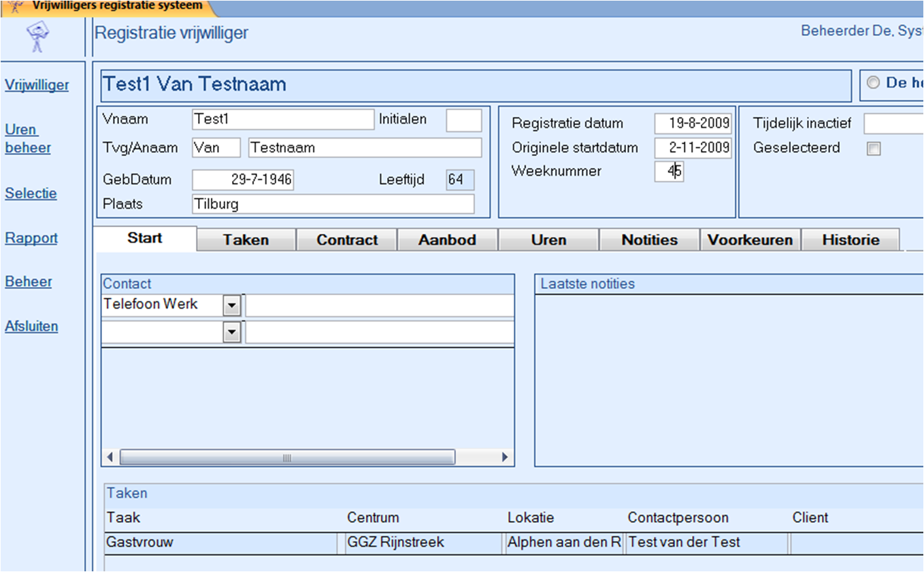The image size is (924, 572).
Task: Click the Telefoon Werk number field
Action: tap(380, 306)
